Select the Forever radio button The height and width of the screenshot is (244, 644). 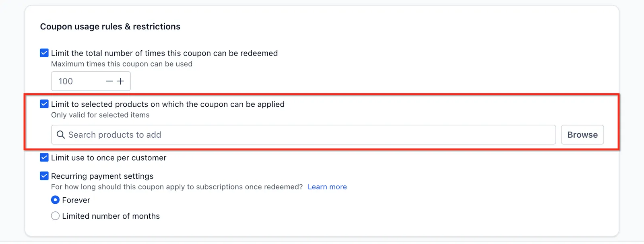(56, 200)
